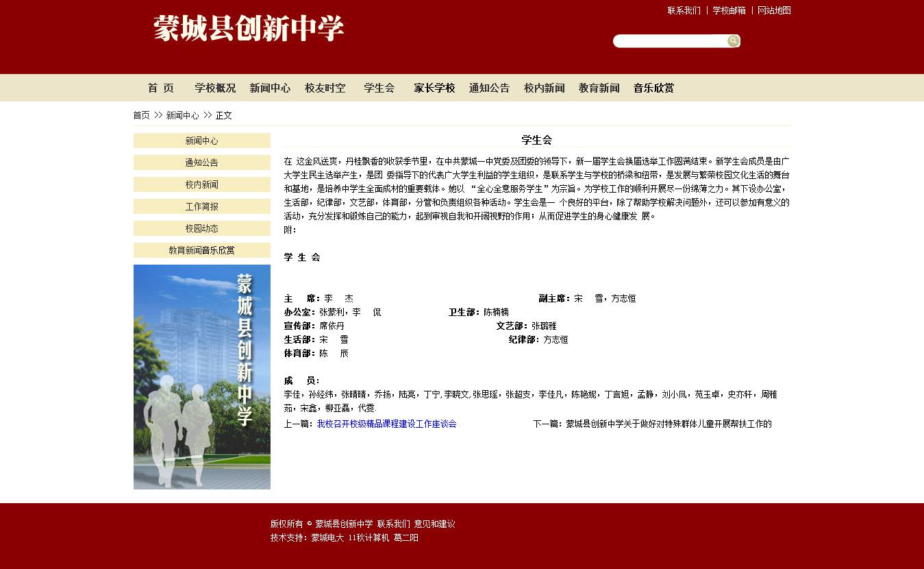Open 通知公告 in the navigation bar

[489, 88]
